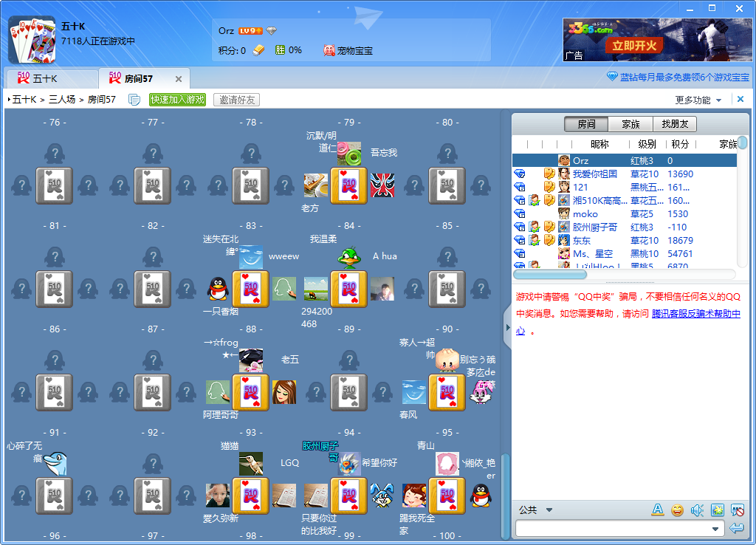The image size is (756, 545).
Task: Click the 快速加入游戏 button
Action: click(177, 100)
